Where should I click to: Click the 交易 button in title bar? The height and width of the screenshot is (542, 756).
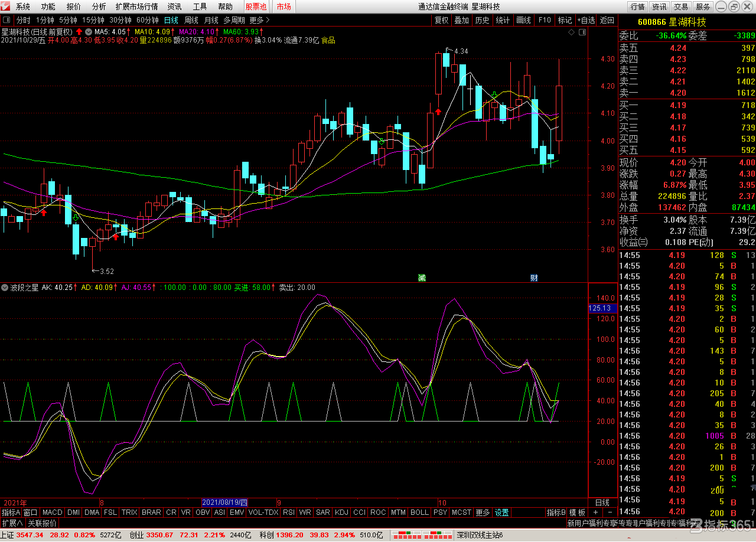click(681, 6)
